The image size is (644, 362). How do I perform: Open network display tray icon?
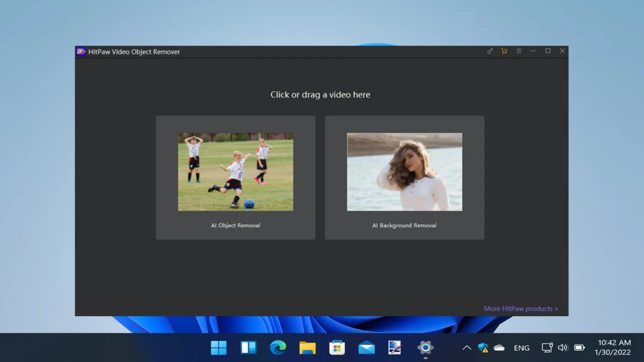[547, 347]
